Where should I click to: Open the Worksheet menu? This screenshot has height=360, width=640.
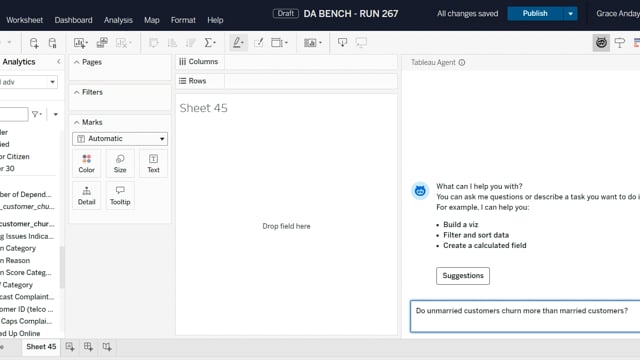24,20
